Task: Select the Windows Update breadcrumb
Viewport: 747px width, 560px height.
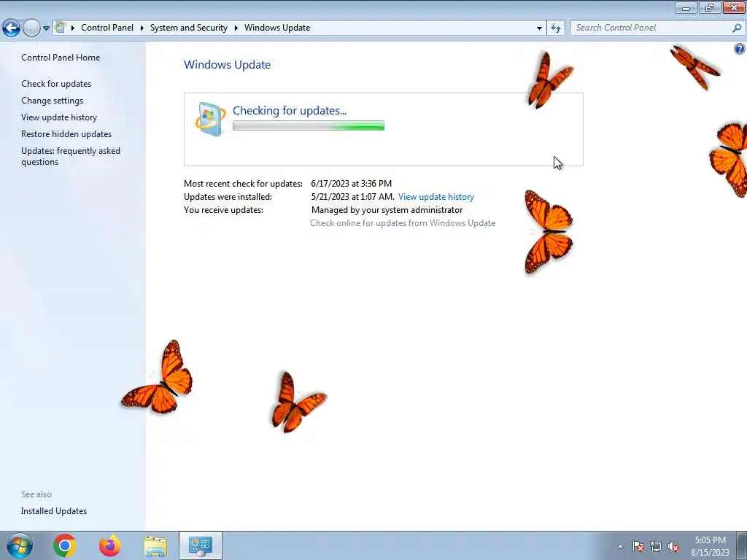Action: pyautogui.click(x=277, y=28)
